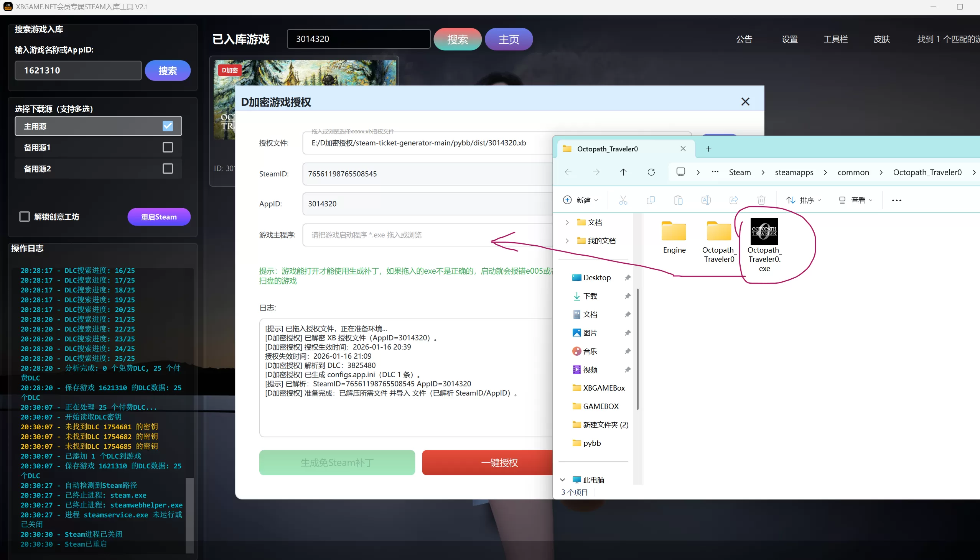Click the Octopath_Traveler0.exe file icon
Image resolution: width=980 pixels, height=560 pixels.
[764, 232]
